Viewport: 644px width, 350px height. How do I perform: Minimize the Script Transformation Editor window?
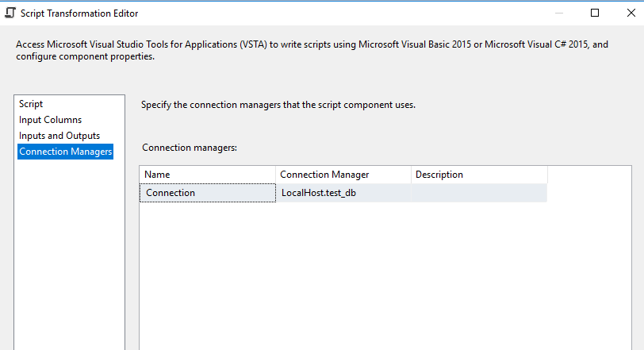tap(558, 13)
